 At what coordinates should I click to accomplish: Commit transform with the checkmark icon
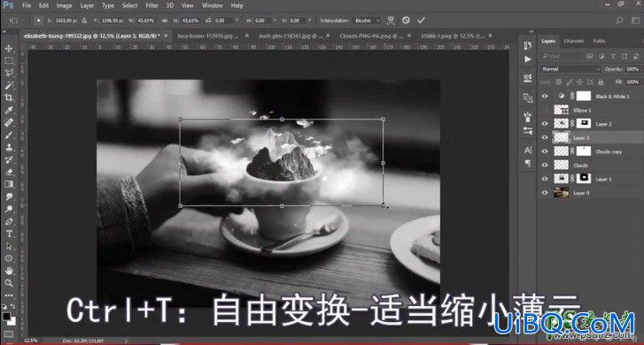(421, 20)
